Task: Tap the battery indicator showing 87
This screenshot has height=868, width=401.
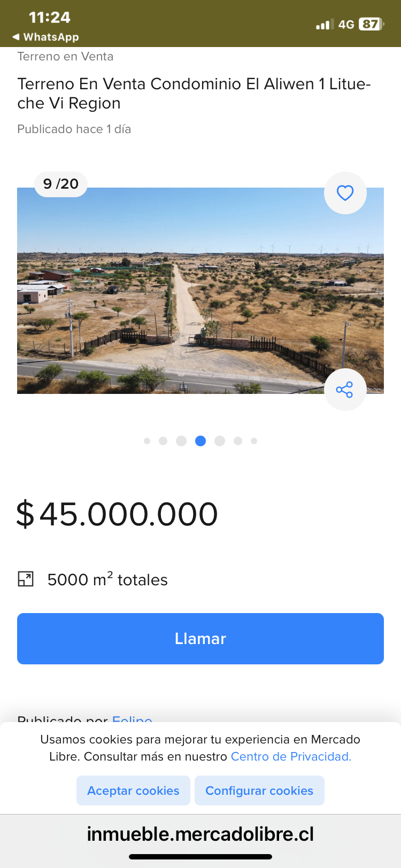Action: (x=371, y=24)
